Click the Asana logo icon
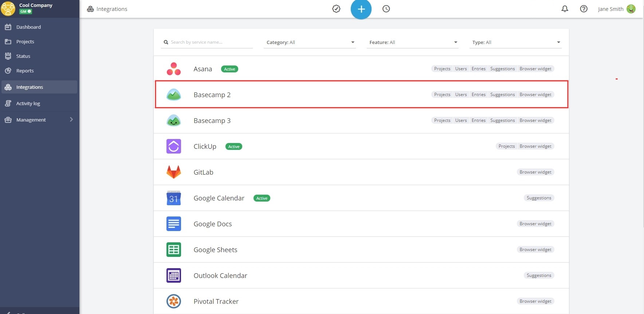 point(174,69)
